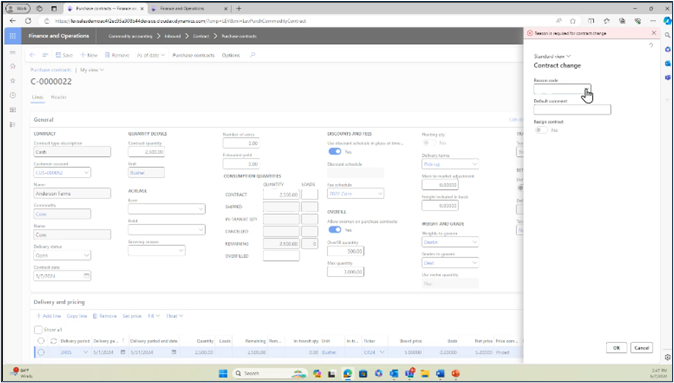The height and width of the screenshot is (383, 674).
Task: Select the 2405 delivery line row radio
Action: tap(41, 352)
